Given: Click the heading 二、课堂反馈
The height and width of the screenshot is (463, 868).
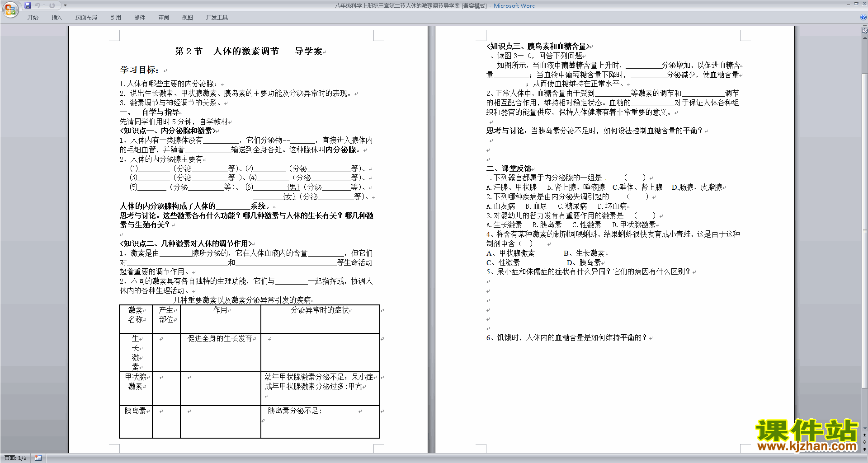Looking at the screenshot, I should (509, 168).
